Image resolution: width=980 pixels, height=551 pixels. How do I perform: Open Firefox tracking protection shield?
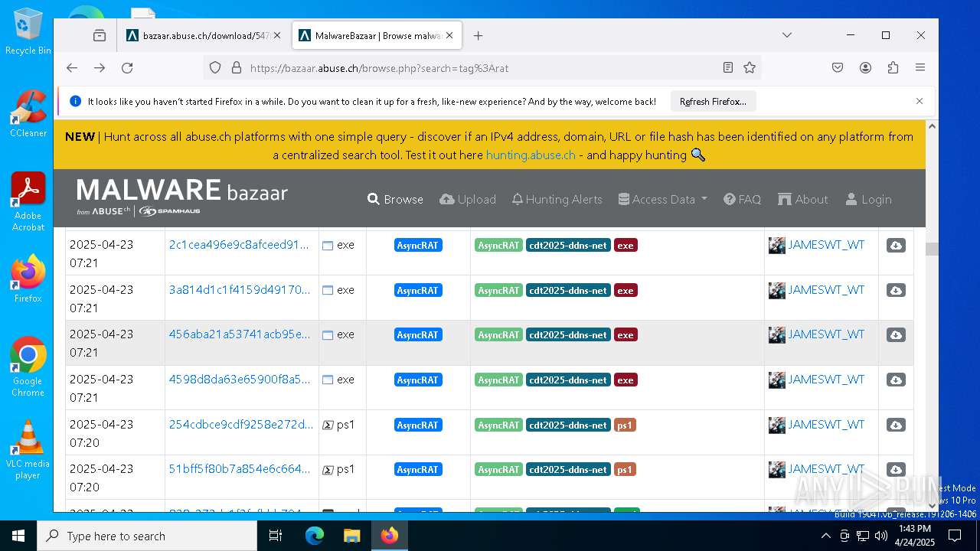coord(215,67)
